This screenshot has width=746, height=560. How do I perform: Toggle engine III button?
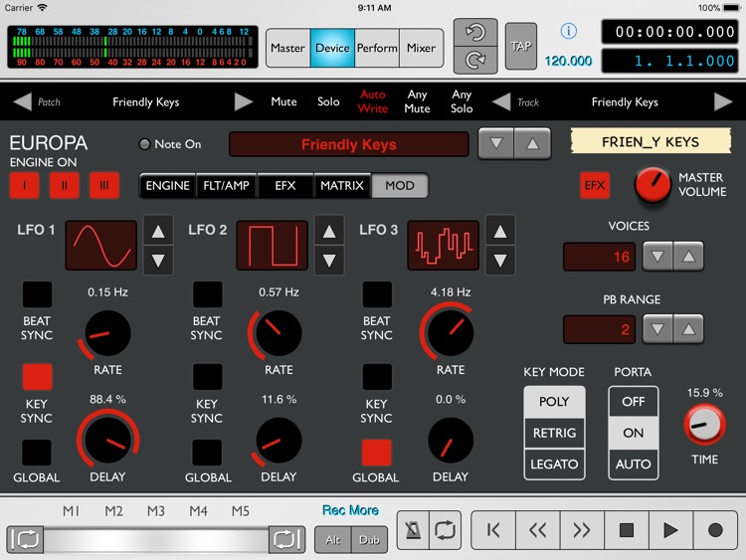point(104,185)
